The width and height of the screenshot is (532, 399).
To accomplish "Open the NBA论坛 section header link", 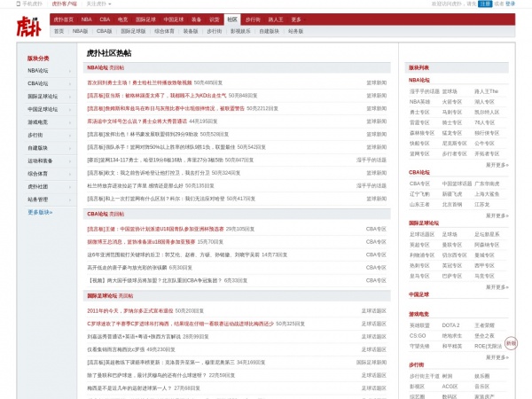I will pyautogui.click(x=98, y=67).
